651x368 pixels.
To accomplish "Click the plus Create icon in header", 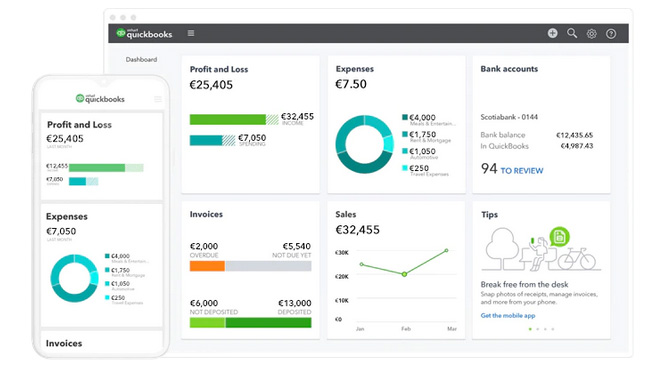I will (x=552, y=33).
